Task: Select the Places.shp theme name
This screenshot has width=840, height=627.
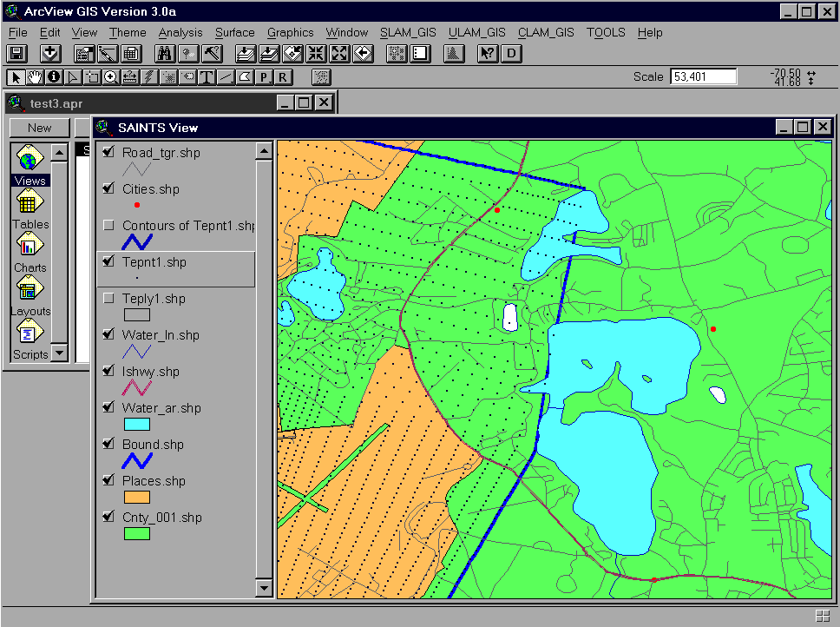Action: pos(154,481)
